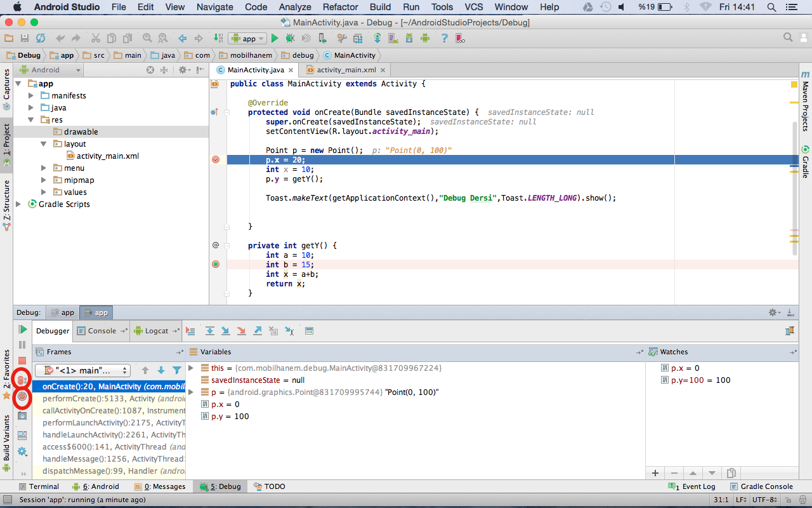
Task: Open View Breakpoints in debug sidebar
Action: 22,380
